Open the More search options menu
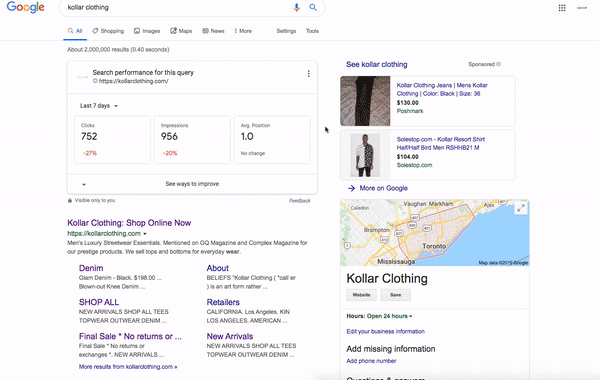The height and width of the screenshot is (380, 600). click(x=243, y=31)
